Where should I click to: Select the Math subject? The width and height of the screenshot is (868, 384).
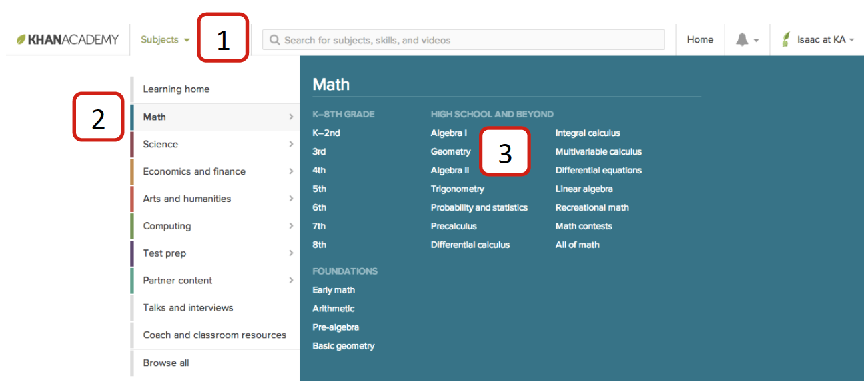click(215, 117)
